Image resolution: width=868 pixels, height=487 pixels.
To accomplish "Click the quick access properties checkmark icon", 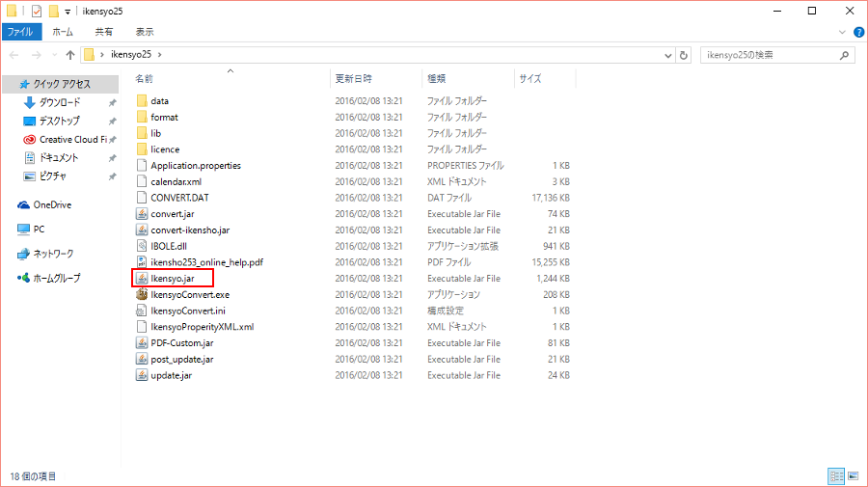I will [37, 11].
